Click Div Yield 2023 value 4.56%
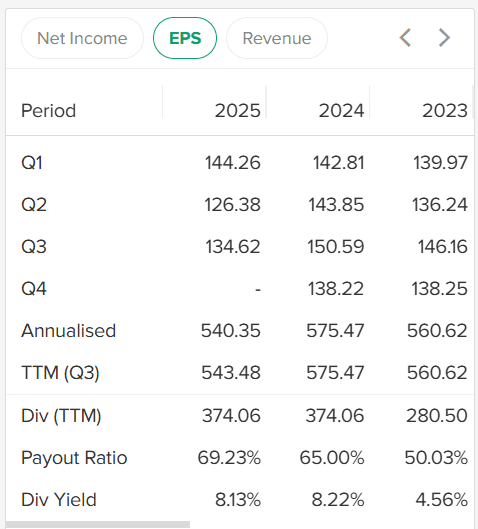The height and width of the screenshot is (529, 478). point(442,500)
